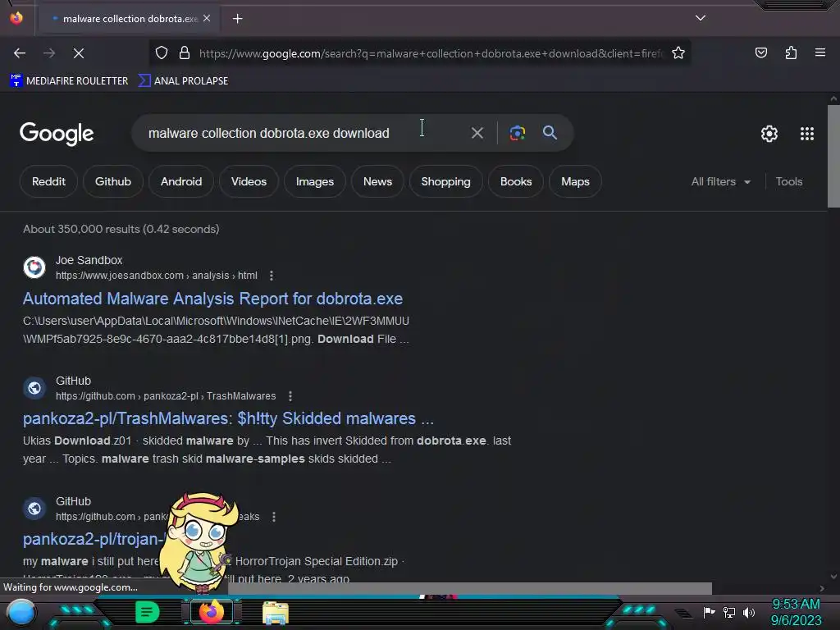840x630 pixels.
Task: Click the site security padlock icon
Action: (x=185, y=53)
